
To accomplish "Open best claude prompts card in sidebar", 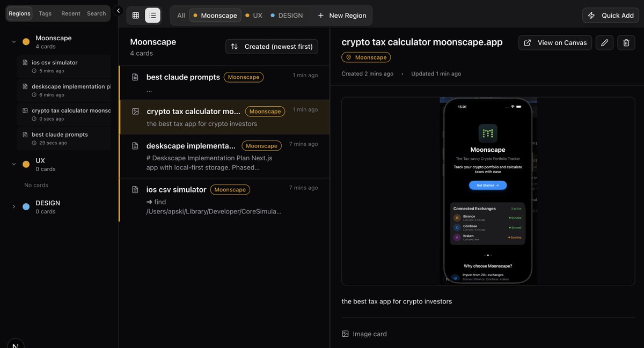I will [64, 138].
